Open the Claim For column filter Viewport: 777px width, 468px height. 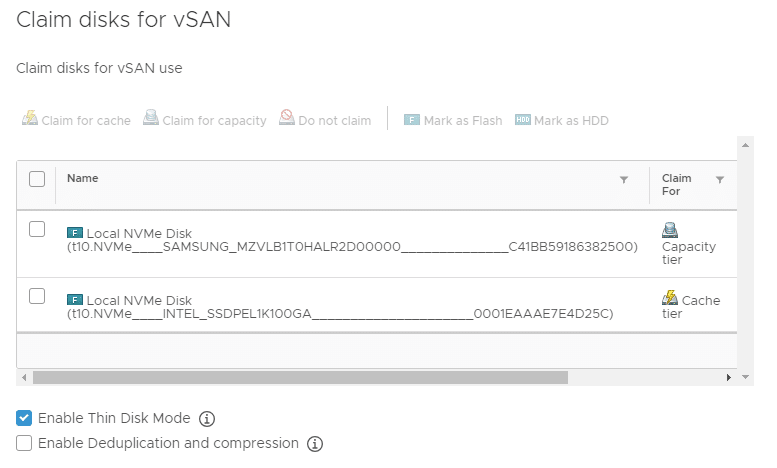point(720,179)
